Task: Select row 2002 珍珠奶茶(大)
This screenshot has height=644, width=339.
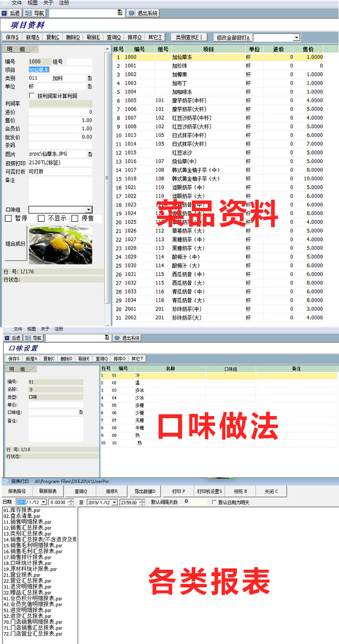Action: (x=218, y=318)
